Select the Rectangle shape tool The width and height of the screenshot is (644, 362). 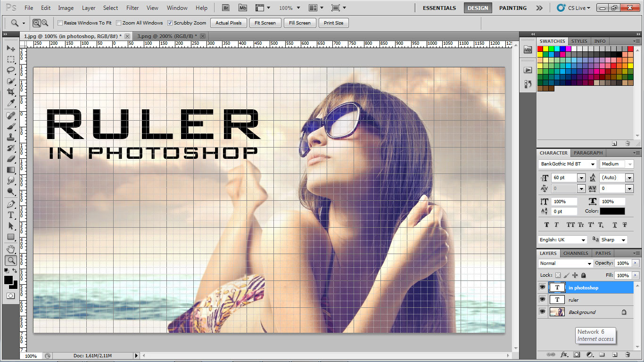pyautogui.click(x=10, y=237)
